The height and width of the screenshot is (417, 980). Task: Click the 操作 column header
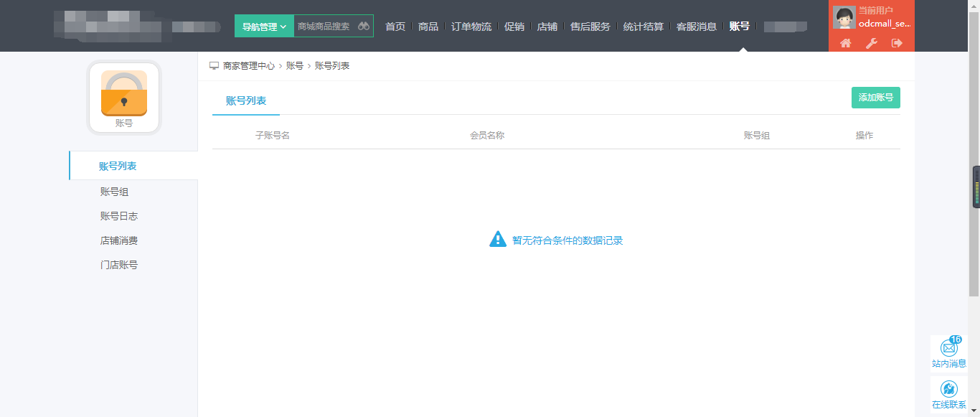[x=864, y=135]
